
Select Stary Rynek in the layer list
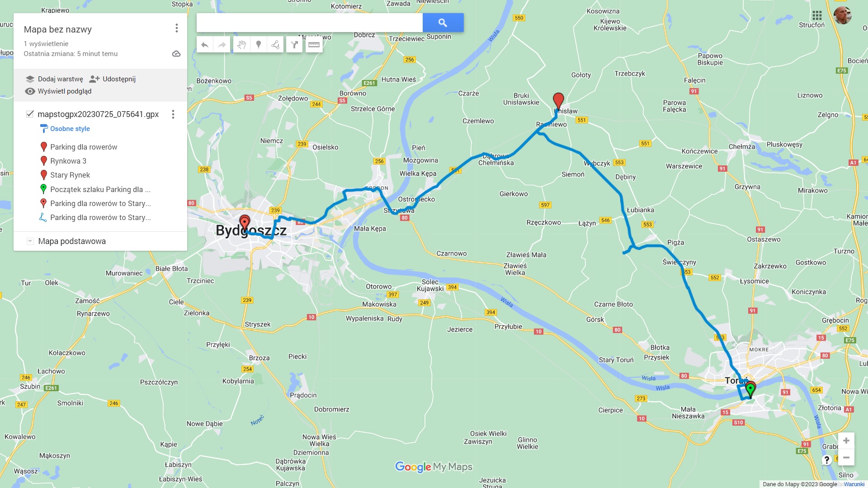click(70, 175)
